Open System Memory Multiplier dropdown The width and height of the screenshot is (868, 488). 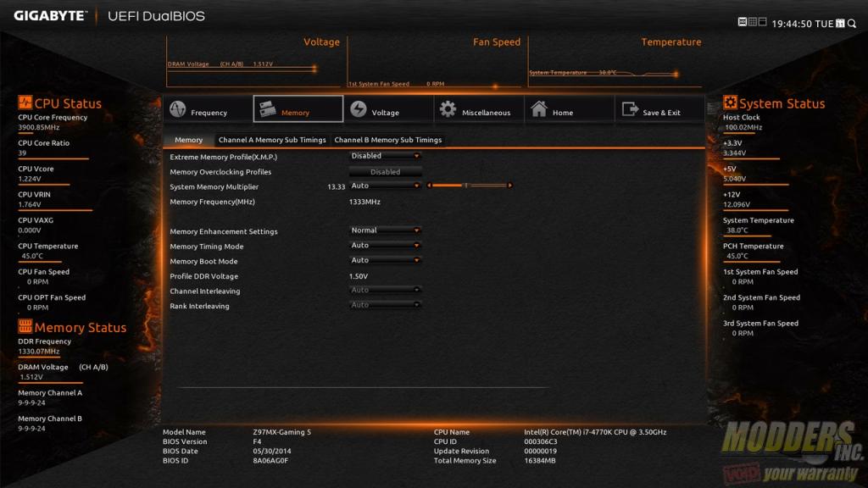(386, 186)
